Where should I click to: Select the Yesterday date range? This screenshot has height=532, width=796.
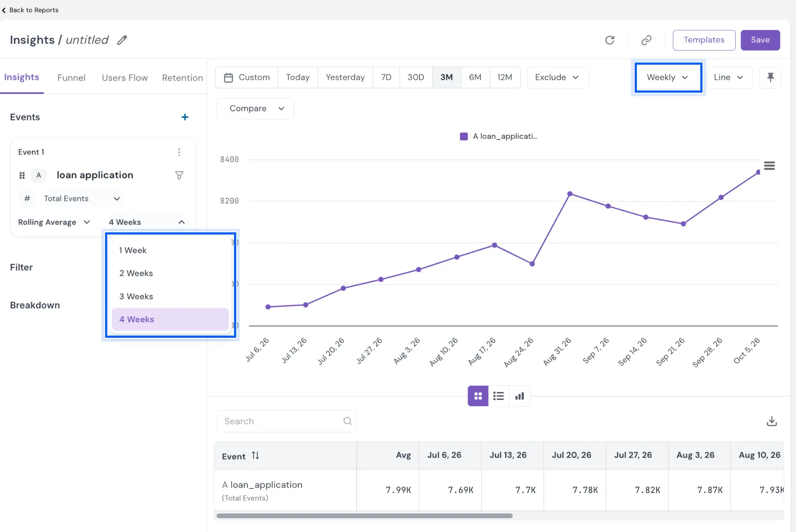click(x=345, y=78)
